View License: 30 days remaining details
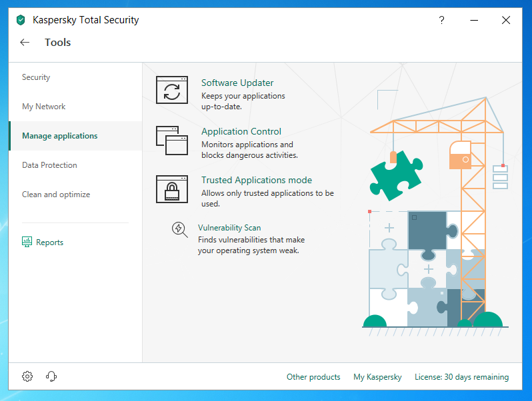The width and height of the screenshot is (532, 401). 461,377
